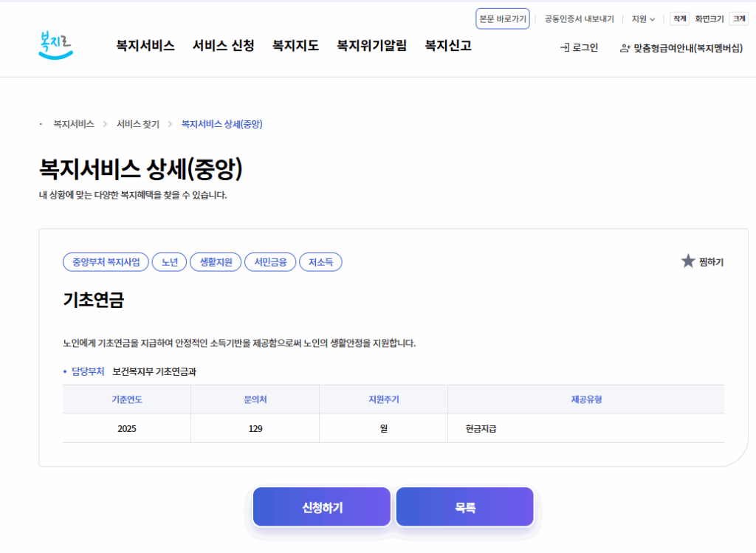Select the 작게 font size control

678,18
